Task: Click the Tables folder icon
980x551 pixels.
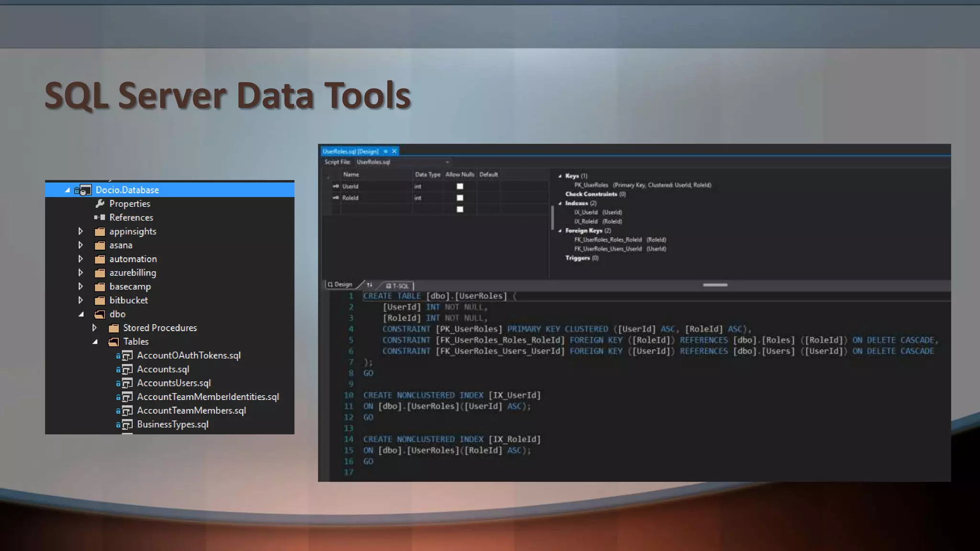Action: (113, 342)
